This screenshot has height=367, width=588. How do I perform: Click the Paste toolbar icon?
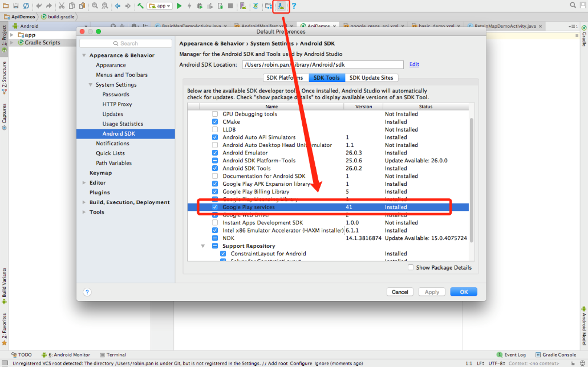tap(82, 6)
